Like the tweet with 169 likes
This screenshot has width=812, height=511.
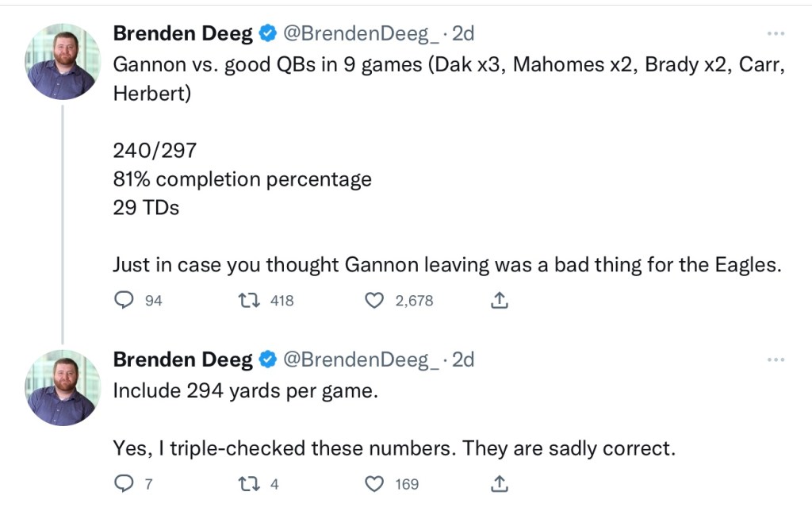373,483
